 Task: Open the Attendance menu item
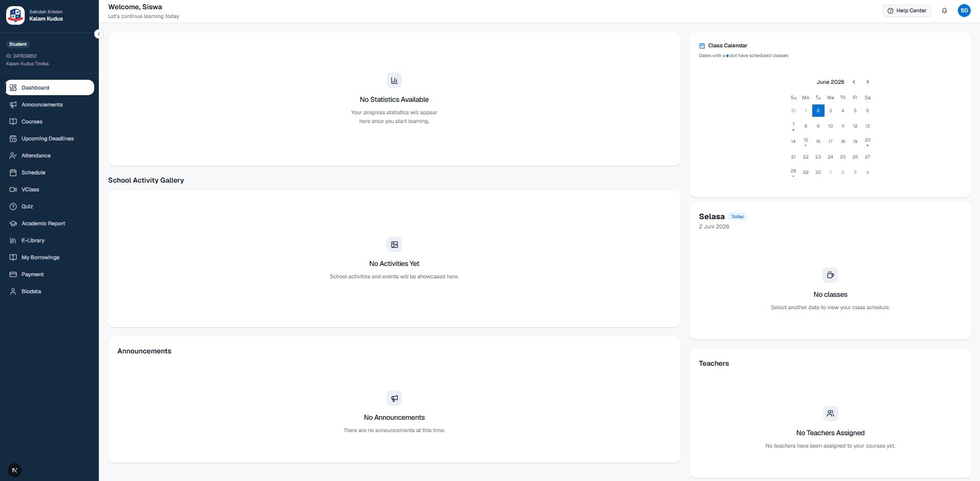(50, 155)
